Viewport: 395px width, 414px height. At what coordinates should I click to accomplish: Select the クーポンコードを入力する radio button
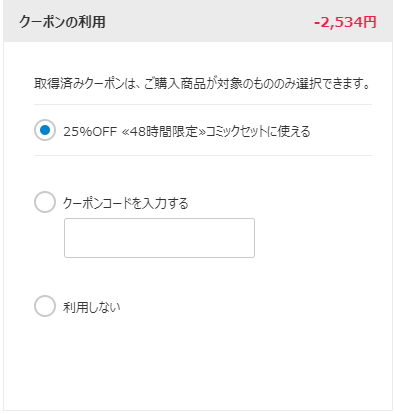coord(45,202)
